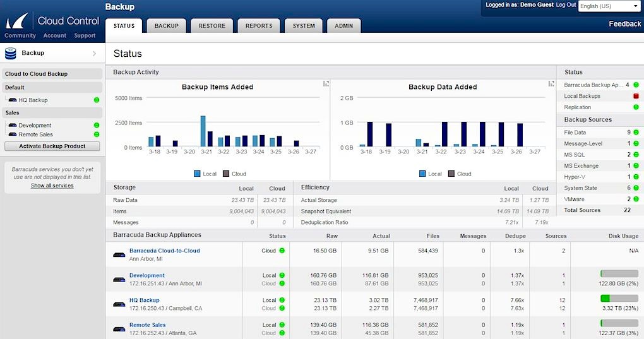The height and width of the screenshot is (339, 644).
Task: Click the red Local Backups status indicator
Action: click(636, 96)
